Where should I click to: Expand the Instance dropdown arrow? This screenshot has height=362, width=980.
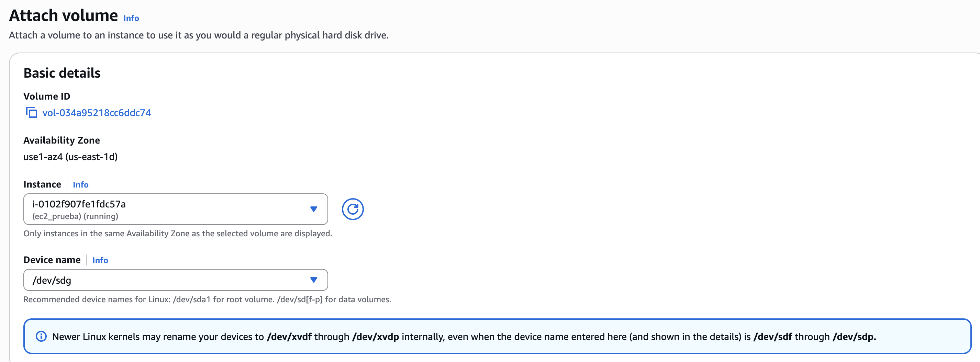click(313, 209)
